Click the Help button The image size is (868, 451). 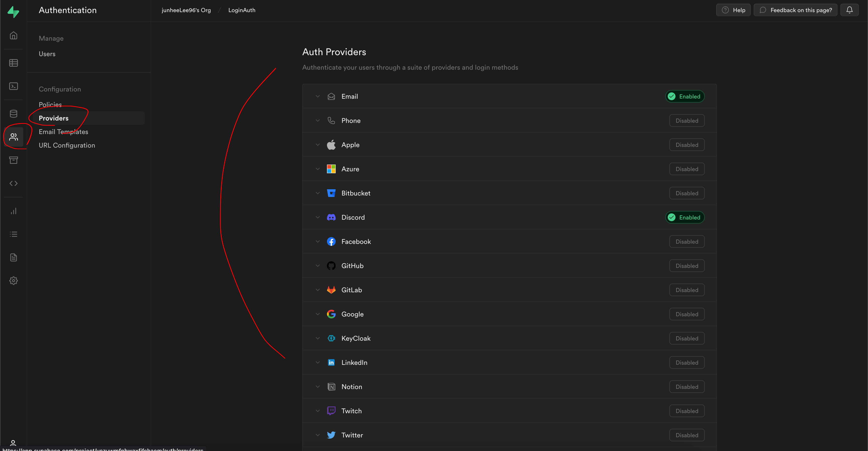[733, 10]
